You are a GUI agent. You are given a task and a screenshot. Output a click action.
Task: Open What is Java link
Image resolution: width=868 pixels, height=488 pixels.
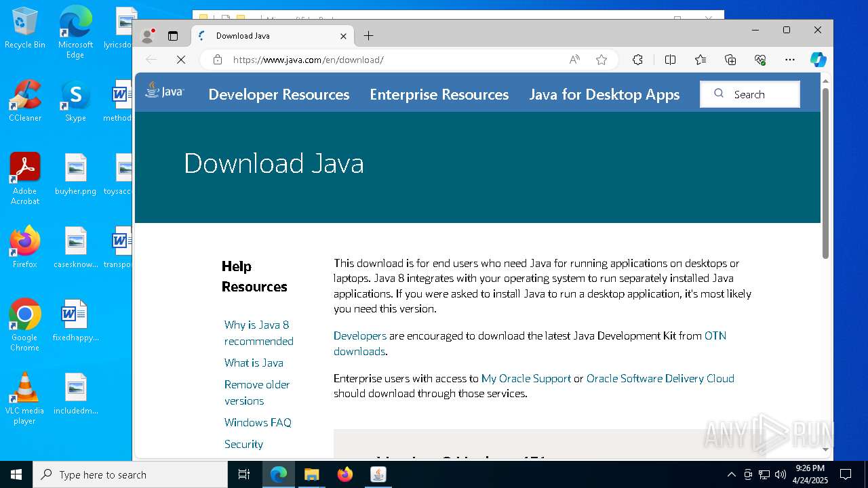(x=254, y=363)
